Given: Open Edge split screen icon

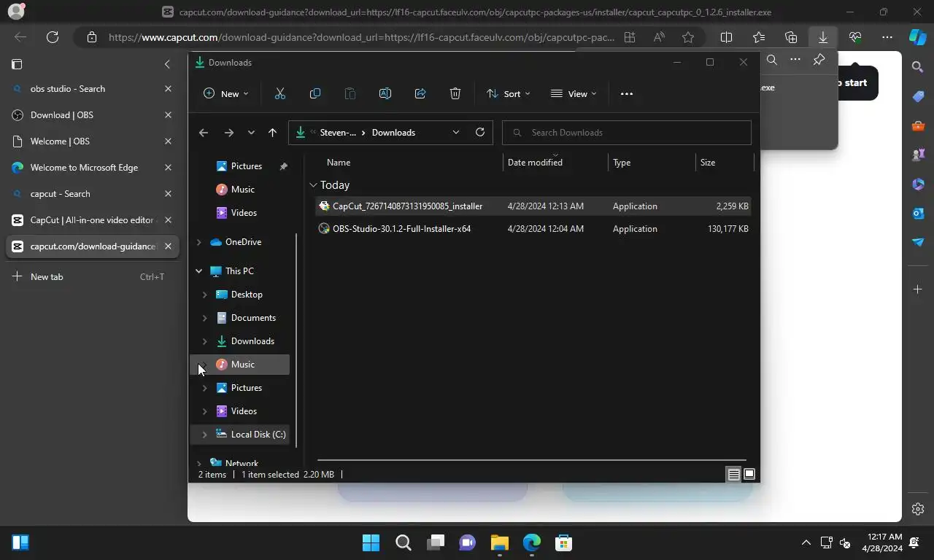Looking at the screenshot, I should [727, 37].
